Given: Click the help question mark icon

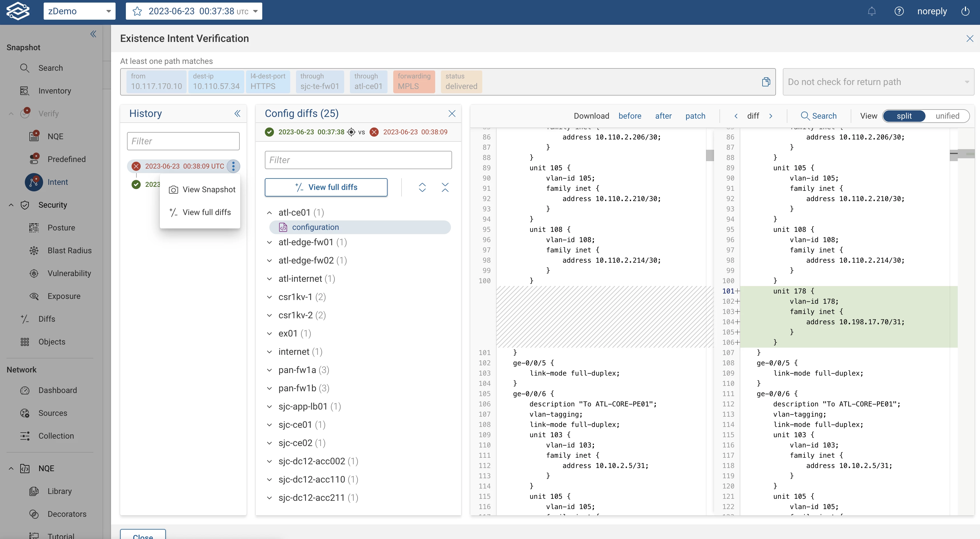Looking at the screenshot, I should pos(899,11).
